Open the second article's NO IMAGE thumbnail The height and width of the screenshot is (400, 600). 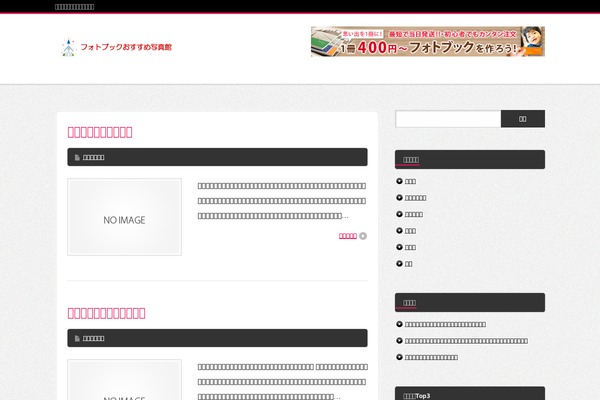pos(124,380)
